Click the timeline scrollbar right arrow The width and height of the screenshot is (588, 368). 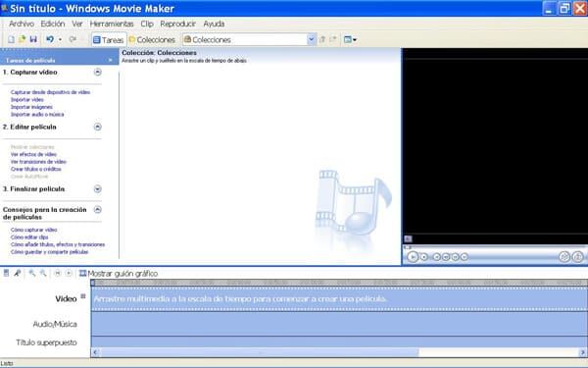(x=583, y=352)
